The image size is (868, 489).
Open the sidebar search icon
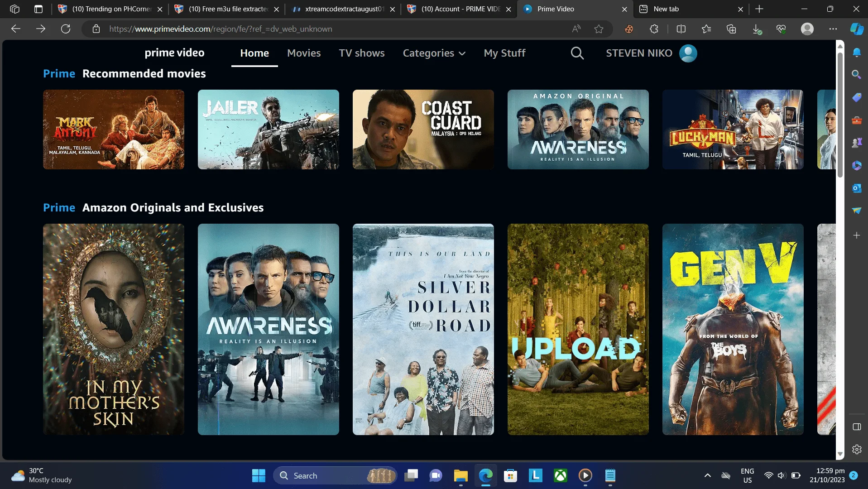pyautogui.click(x=857, y=74)
